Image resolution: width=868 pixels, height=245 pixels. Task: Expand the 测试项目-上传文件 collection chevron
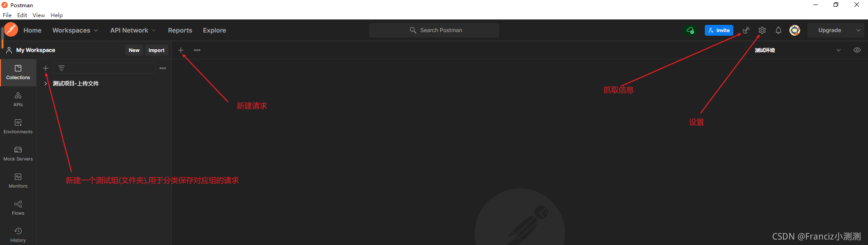(x=46, y=84)
